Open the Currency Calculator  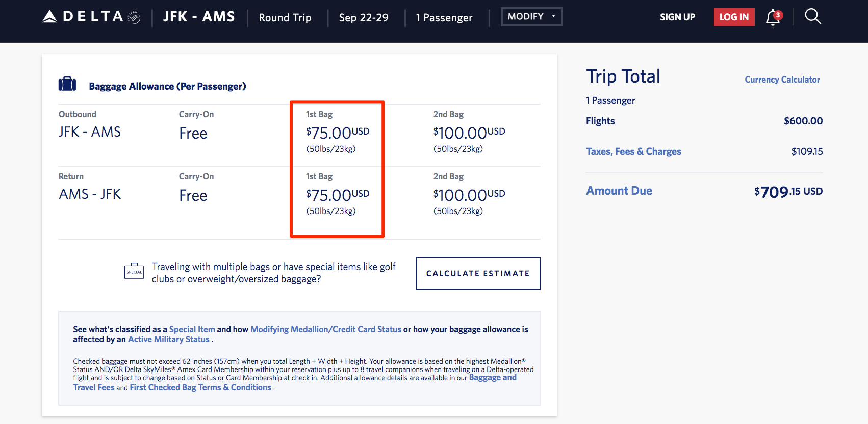(782, 79)
